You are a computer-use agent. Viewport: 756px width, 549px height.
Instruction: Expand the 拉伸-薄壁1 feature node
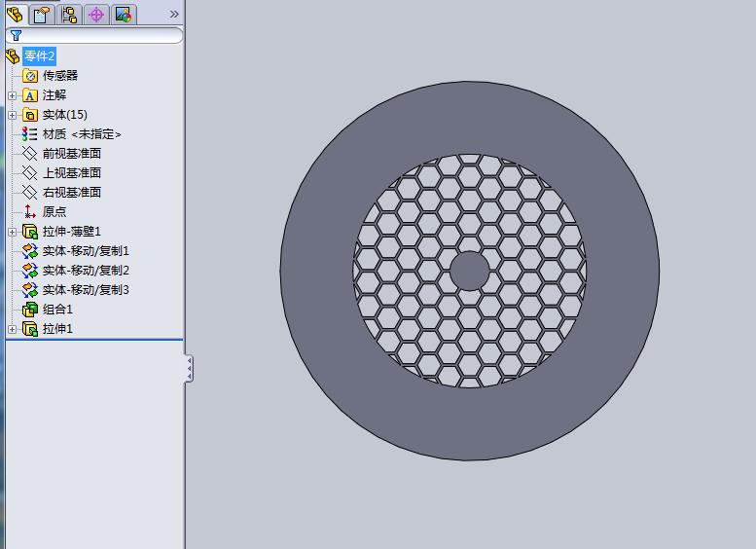(x=12, y=232)
